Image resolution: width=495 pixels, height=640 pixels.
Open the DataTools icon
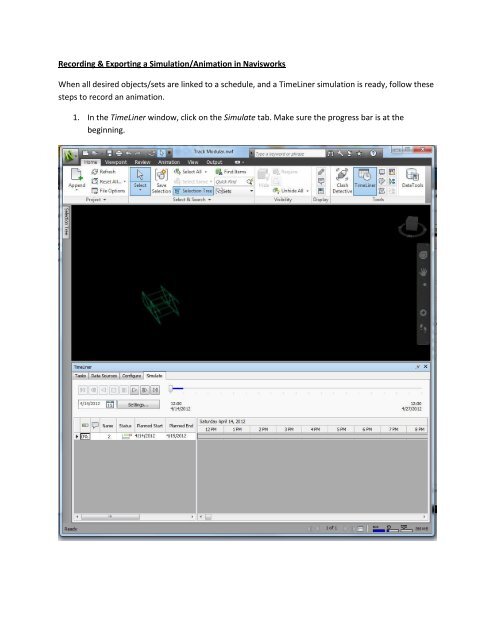[x=412, y=178]
